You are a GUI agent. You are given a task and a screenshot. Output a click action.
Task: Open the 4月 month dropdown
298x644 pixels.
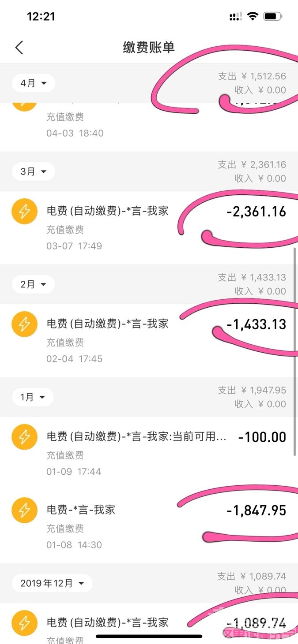[33, 83]
